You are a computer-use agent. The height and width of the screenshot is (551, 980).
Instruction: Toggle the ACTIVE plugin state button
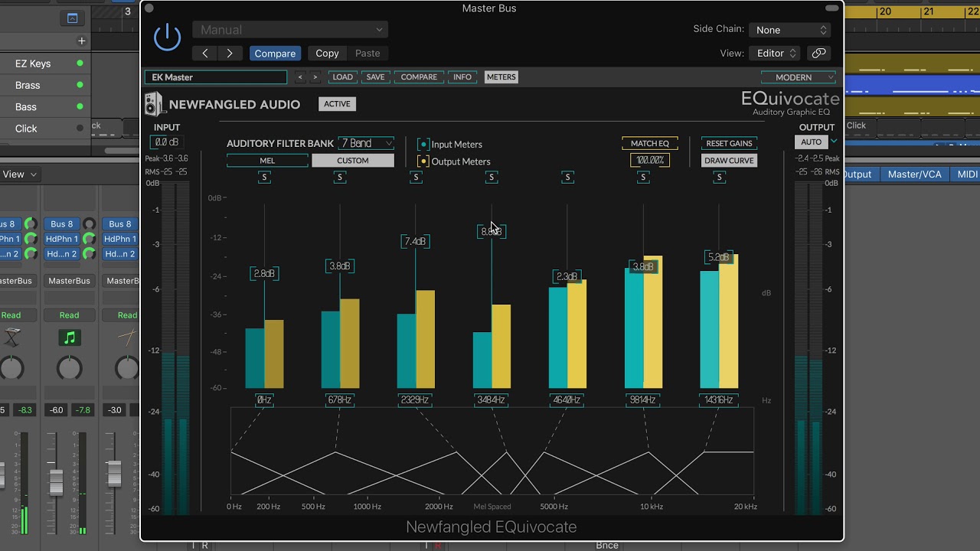point(337,104)
